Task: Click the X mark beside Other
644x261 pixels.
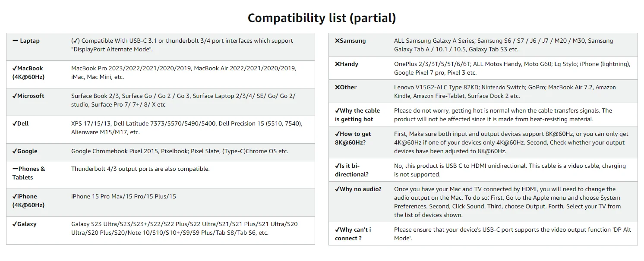Action: click(x=337, y=87)
